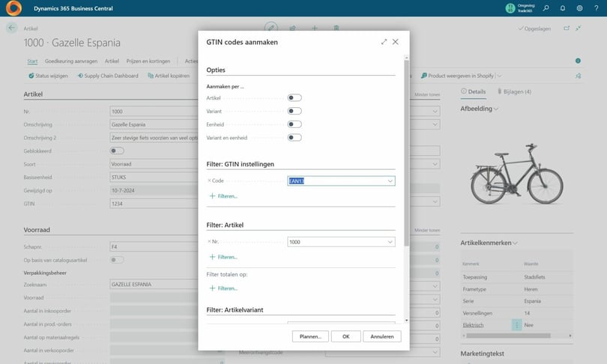Viewport: 607px width, 364px height.
Task: Toggle the Eenheid option switch
Action: [295, 124]
